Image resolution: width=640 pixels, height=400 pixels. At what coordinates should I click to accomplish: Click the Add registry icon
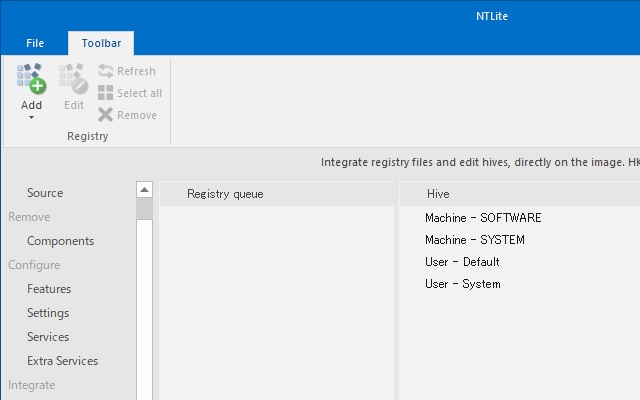coord(31,78)
